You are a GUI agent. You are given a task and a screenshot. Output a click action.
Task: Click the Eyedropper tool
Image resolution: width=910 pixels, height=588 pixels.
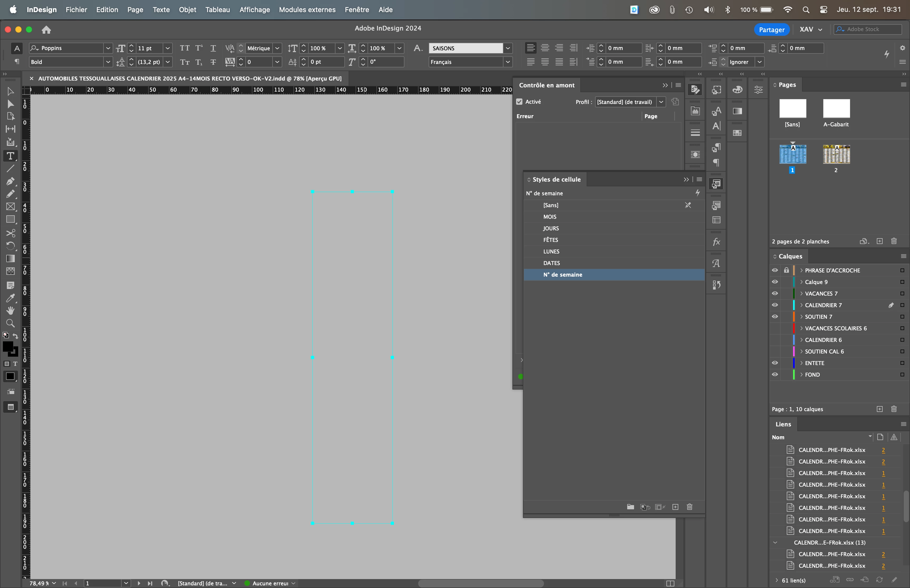pyautogui.click(x=10, y=298)
